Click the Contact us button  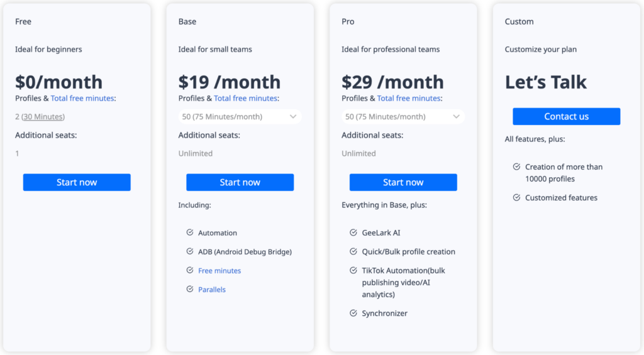point(566,117)
